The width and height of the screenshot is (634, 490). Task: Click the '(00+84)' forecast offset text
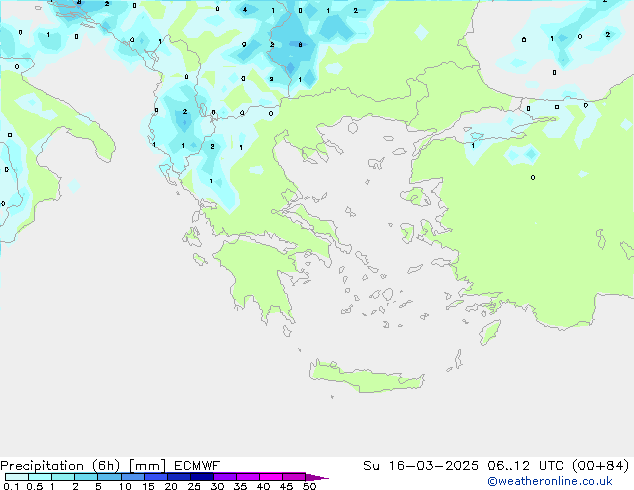pyautogui.click(x=601, y=466)
